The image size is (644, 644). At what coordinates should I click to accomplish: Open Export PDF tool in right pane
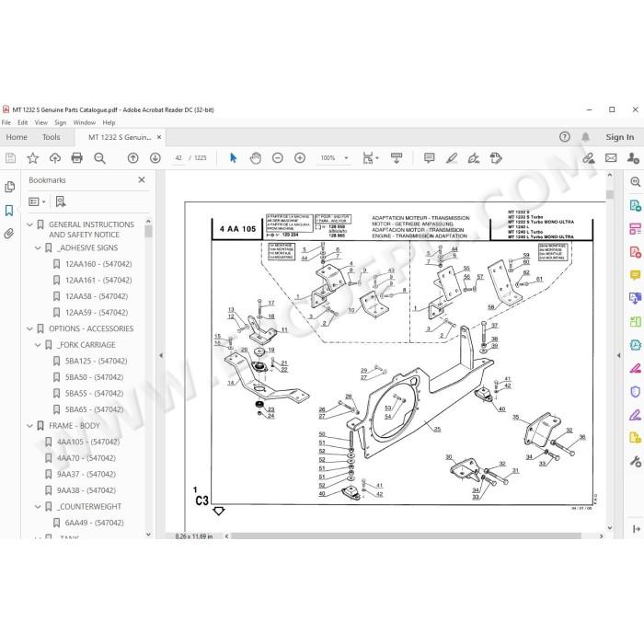click(635, 205)
